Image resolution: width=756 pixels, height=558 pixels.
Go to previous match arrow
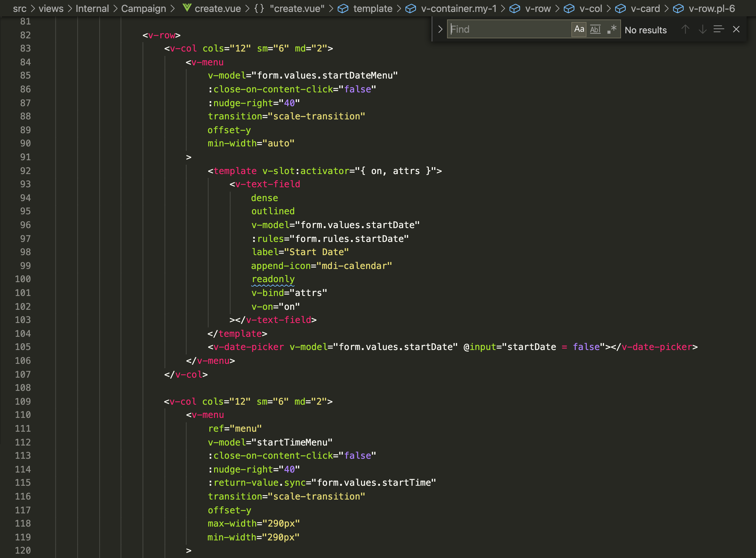tap(685, 30)
